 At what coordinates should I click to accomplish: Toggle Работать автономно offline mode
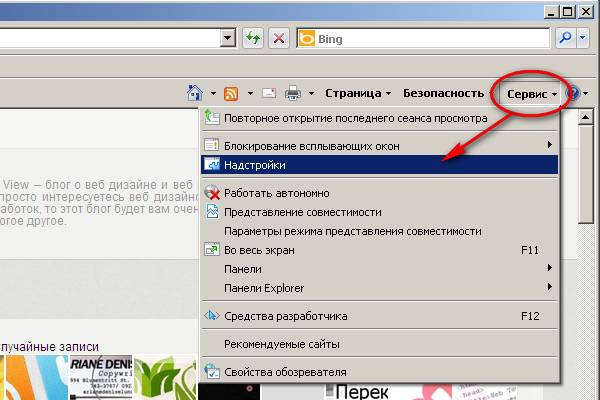point(277,193)
